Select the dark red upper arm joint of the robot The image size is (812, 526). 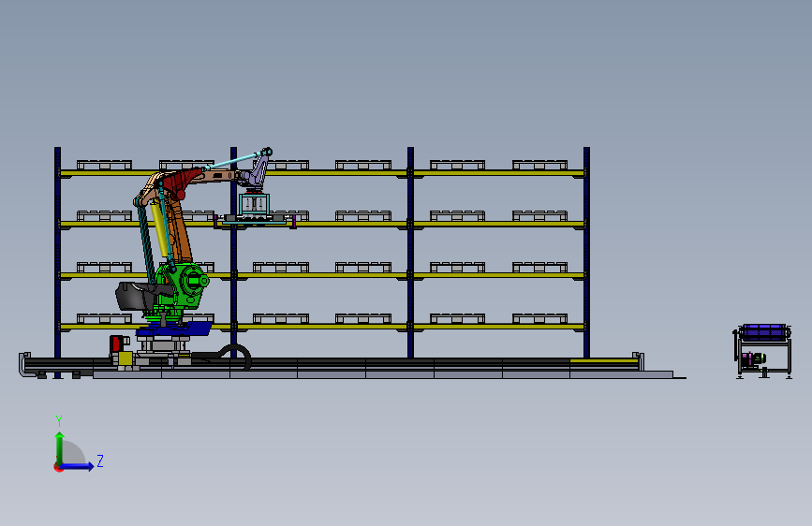click(182, 182)
